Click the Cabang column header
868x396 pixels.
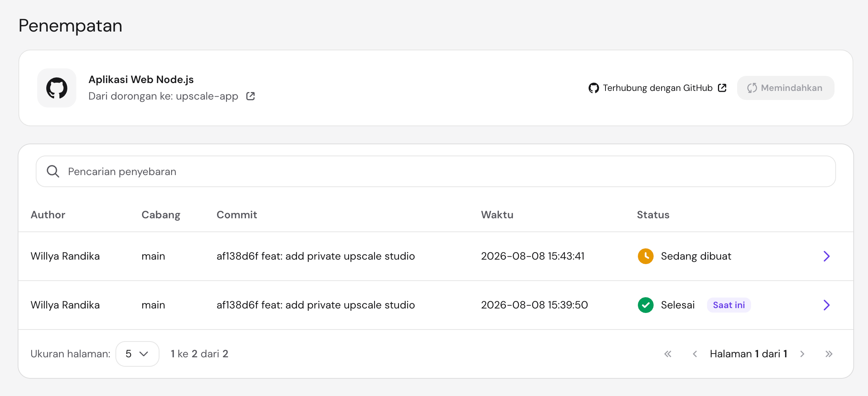click(161, 215)
